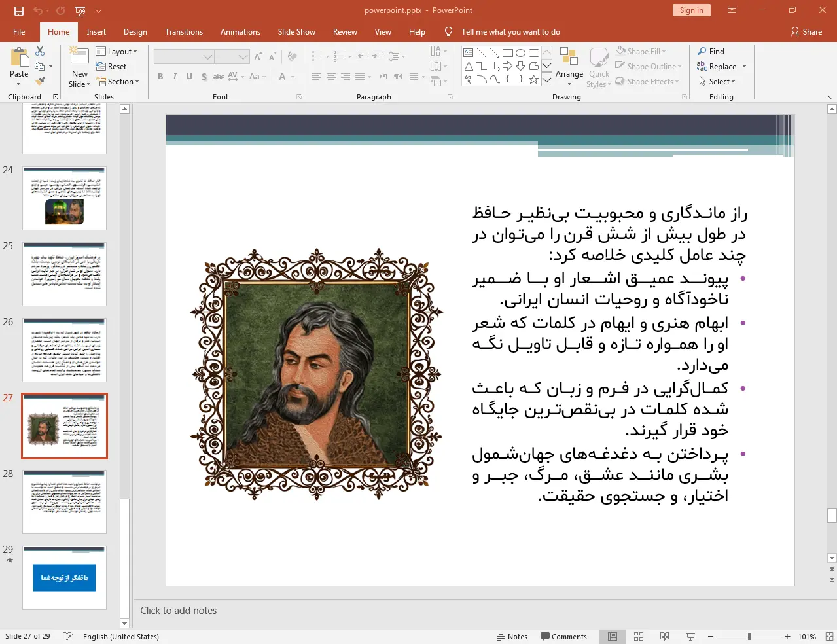Select slide 24 thumbnail
This screenshot has height=644, width=837.
pyautogui.click(x=64, y=198)
